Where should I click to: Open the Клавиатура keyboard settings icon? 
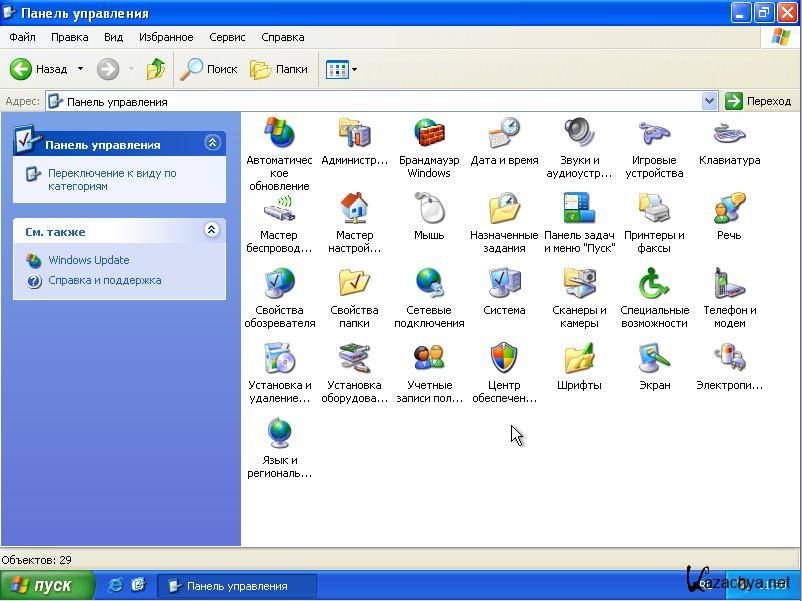click(729, 134)
